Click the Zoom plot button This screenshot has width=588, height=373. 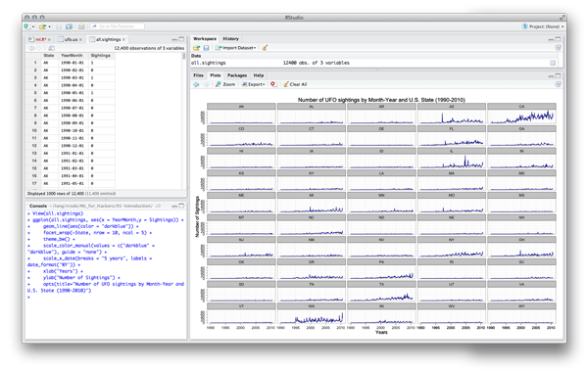225,84
